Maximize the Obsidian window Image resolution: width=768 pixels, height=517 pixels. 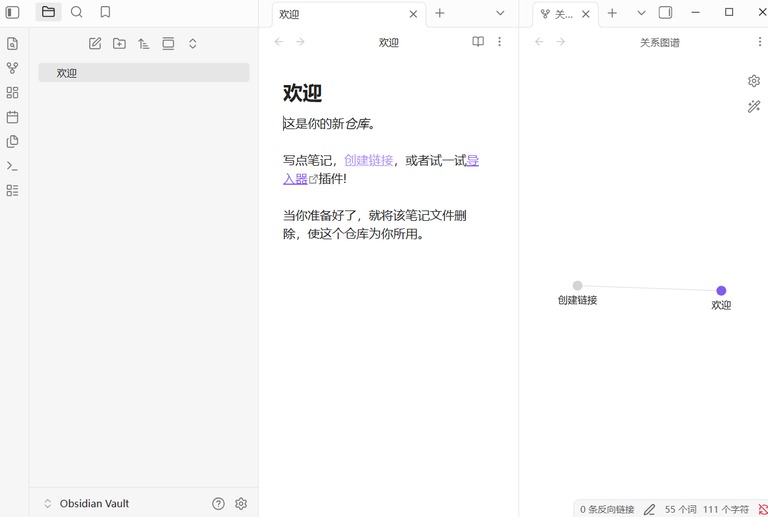coord(729,12)
